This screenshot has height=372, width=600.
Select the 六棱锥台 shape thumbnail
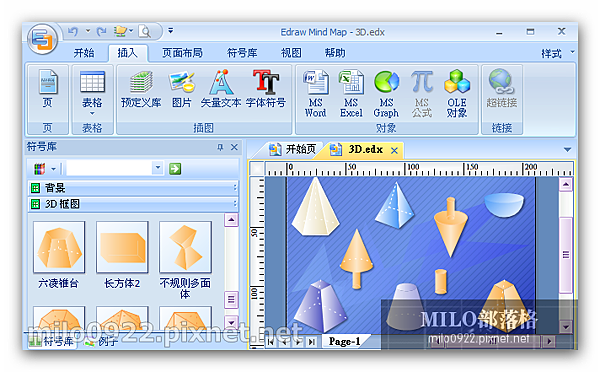tap(59, 247)
